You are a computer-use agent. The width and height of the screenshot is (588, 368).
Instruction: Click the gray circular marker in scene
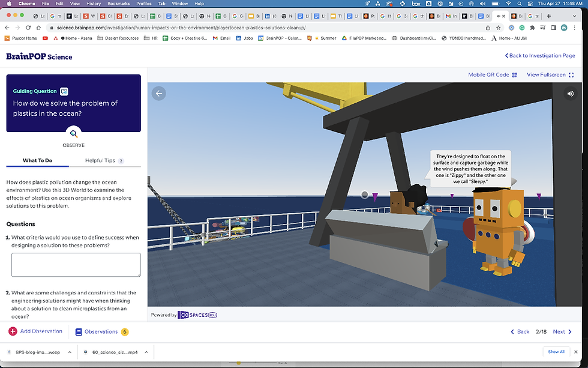pyautogui.click(x=365, y=195)
